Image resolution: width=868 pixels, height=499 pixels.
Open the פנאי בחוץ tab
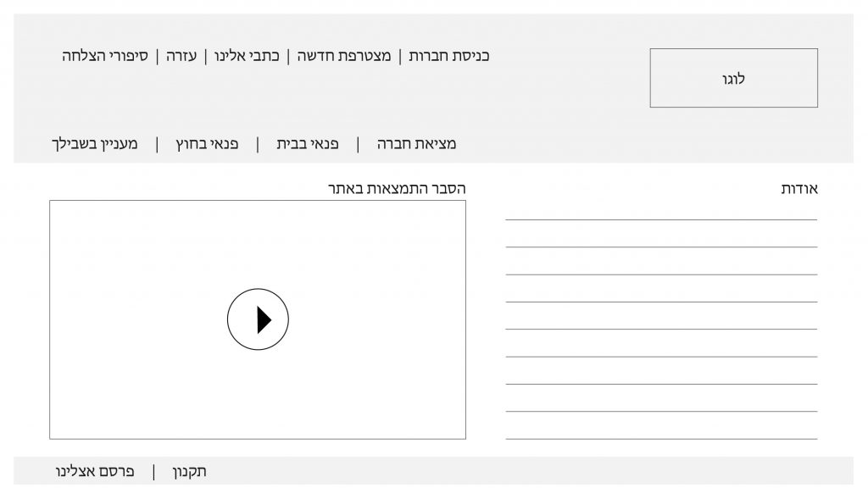pyautogui.click(x=207, y=144)
